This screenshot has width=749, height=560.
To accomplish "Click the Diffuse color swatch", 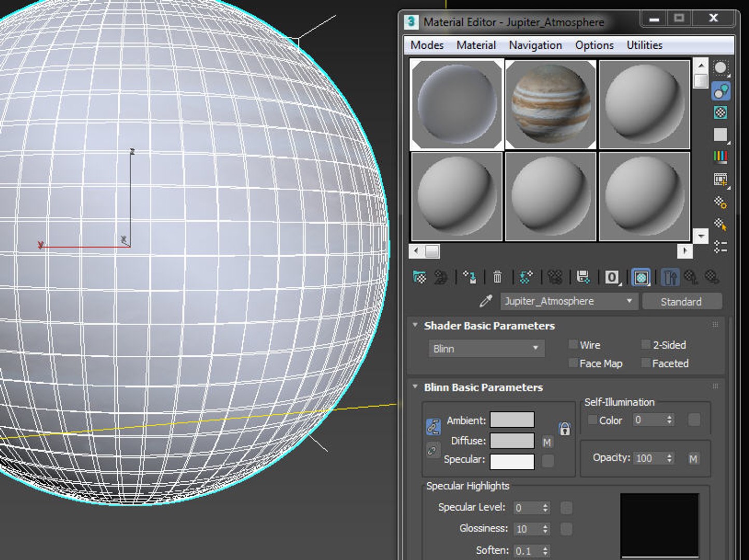I will point(512,441).
